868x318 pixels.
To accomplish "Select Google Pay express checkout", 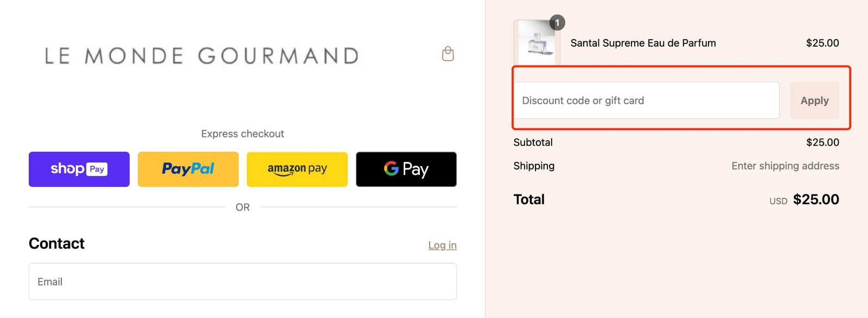I will point(406,169).
